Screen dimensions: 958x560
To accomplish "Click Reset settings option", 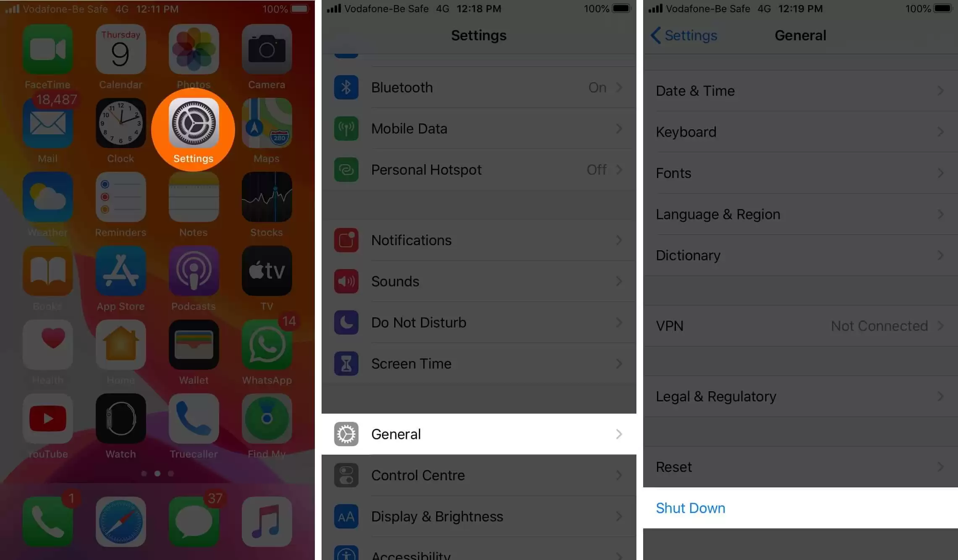I will tap(673, 467).
